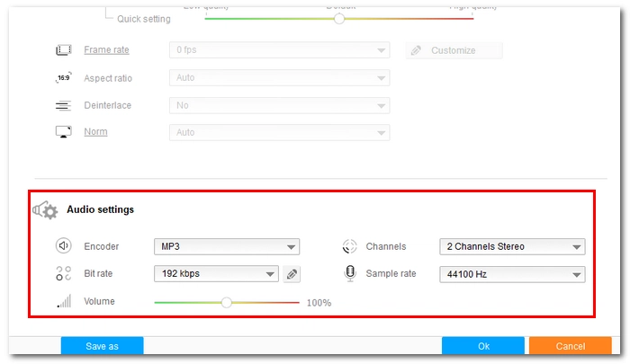Click the Channels circular icon
This screenshot has height=364, width=630.
349,246
